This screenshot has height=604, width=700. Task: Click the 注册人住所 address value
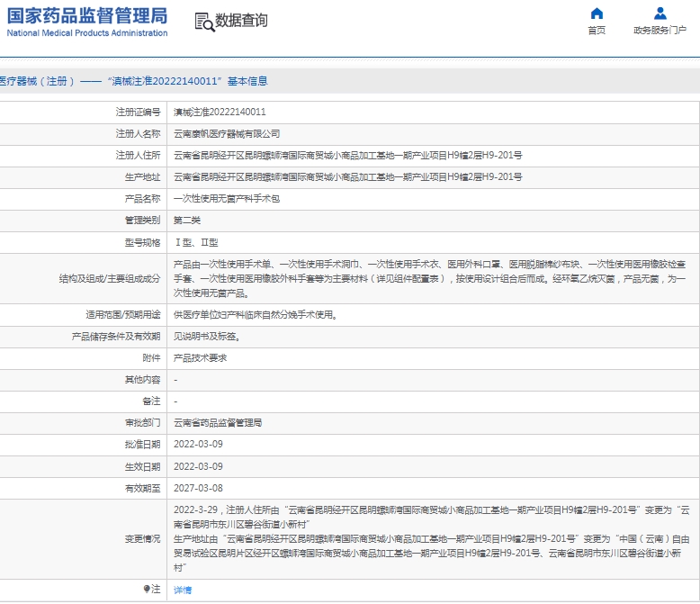(348, 156)
